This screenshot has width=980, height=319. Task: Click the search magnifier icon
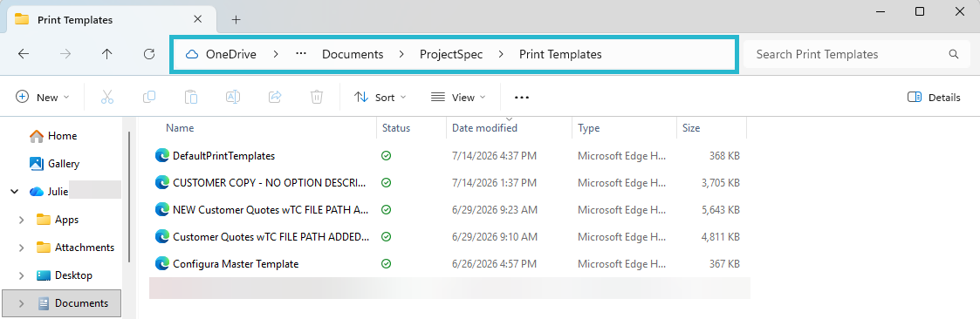point(953,54)
